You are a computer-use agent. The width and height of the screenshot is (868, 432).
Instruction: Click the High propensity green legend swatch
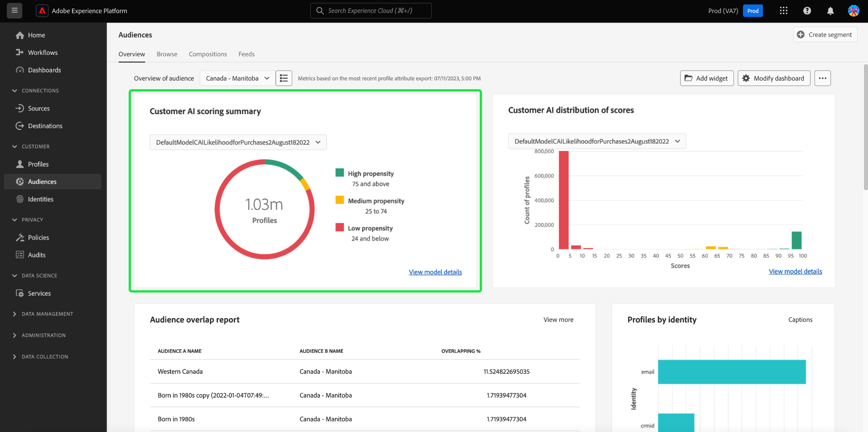pos(340,173)
